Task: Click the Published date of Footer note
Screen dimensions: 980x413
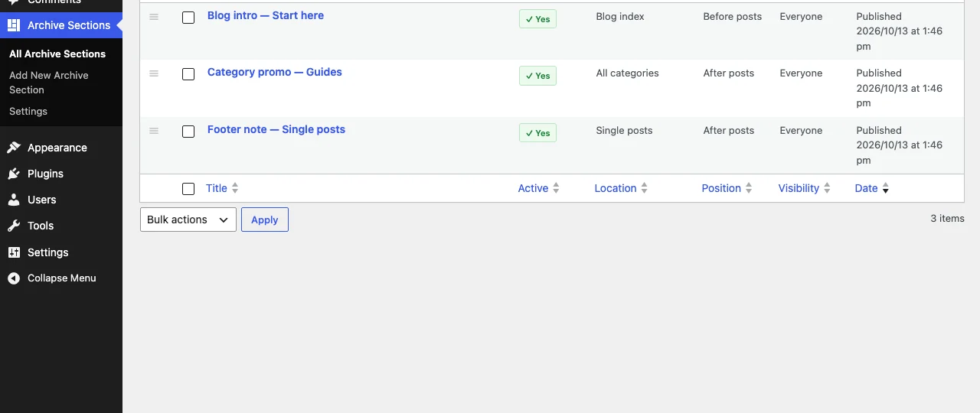Action: click(900, 145)
